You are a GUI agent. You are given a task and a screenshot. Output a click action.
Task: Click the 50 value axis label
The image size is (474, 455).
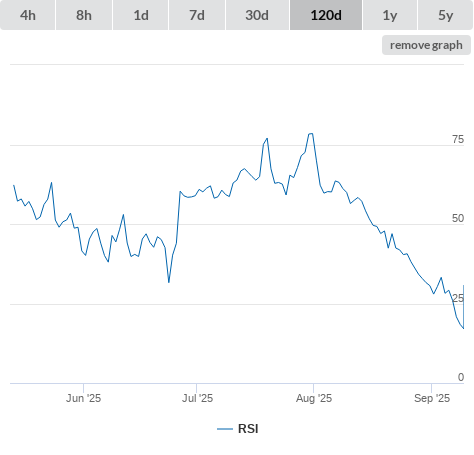click(x=458, y=218)
